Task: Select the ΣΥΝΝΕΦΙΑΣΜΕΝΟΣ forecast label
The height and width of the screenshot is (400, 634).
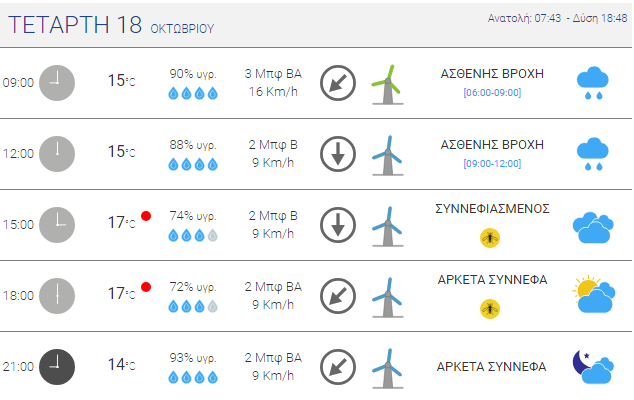Action: pyautogui.click(x=492, y=209)
